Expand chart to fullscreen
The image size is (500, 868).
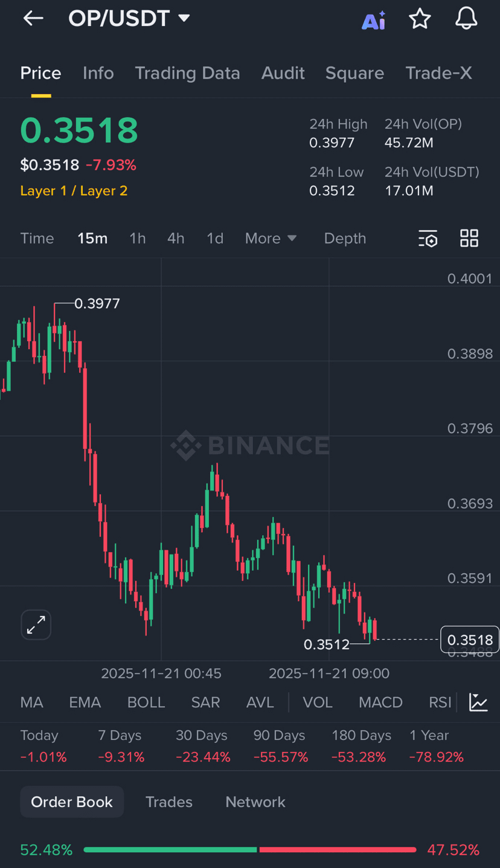pyautogui.click(x=36, y=625)
